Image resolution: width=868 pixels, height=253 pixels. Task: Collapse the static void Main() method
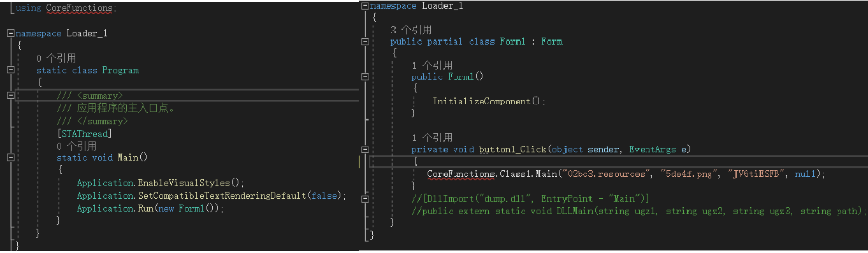[x=10, y=157]
